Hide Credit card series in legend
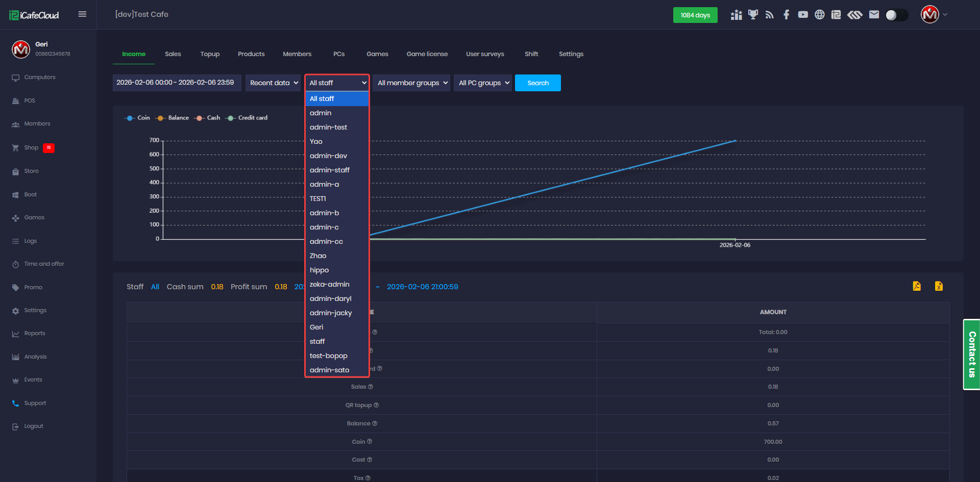Screen dimensions: 980x482 (247, 118)
